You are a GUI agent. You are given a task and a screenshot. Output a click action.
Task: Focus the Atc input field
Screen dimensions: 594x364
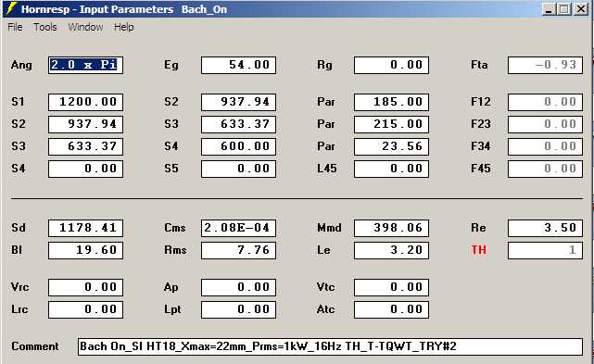coord(391,310)
